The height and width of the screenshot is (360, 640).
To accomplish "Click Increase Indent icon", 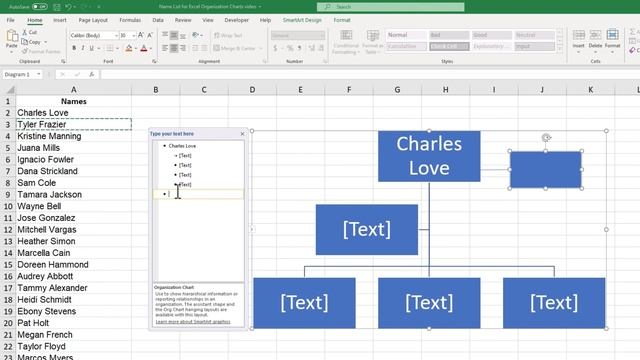I will pyautogui.click(x=204, y=48).
